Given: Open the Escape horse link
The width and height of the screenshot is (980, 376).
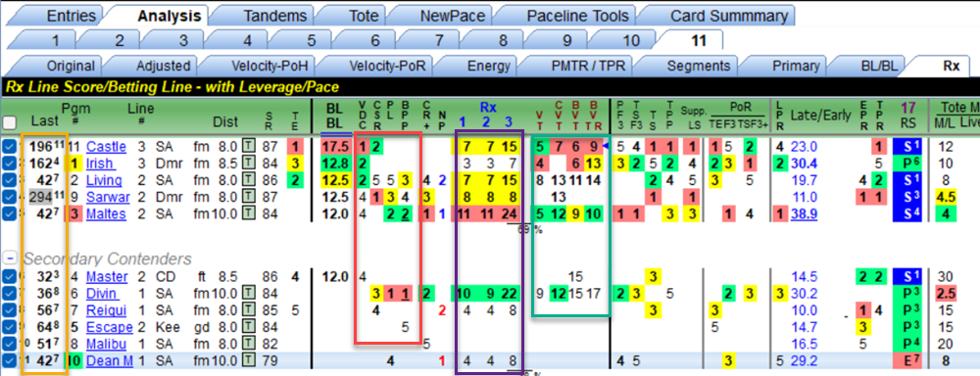Looking at the screenshot, I should point(110,327).
